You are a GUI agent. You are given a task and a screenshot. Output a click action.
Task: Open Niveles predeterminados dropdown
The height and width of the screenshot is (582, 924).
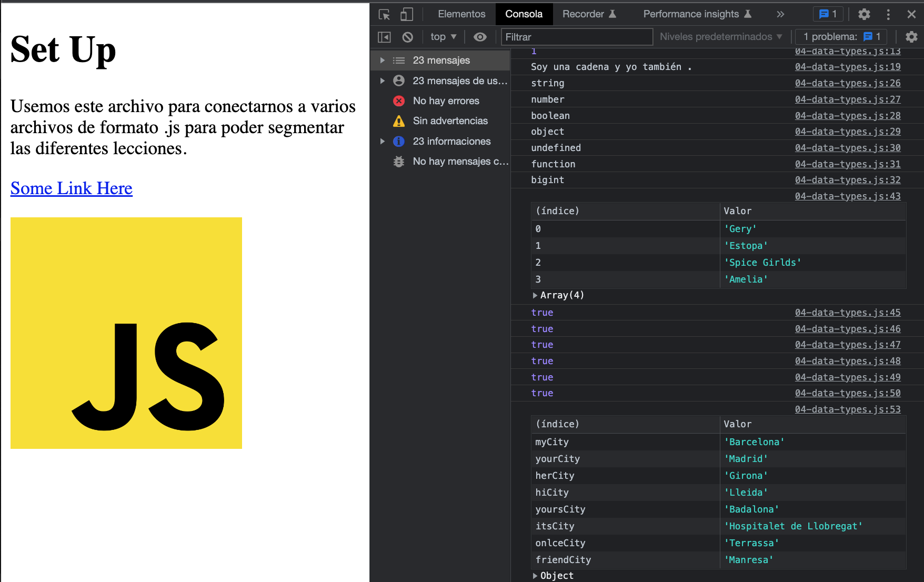721,37
